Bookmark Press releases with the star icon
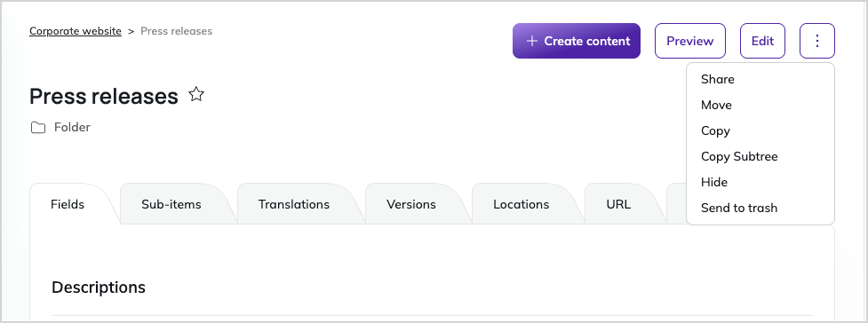Screen dimensions: 868x323 [196, 95]
